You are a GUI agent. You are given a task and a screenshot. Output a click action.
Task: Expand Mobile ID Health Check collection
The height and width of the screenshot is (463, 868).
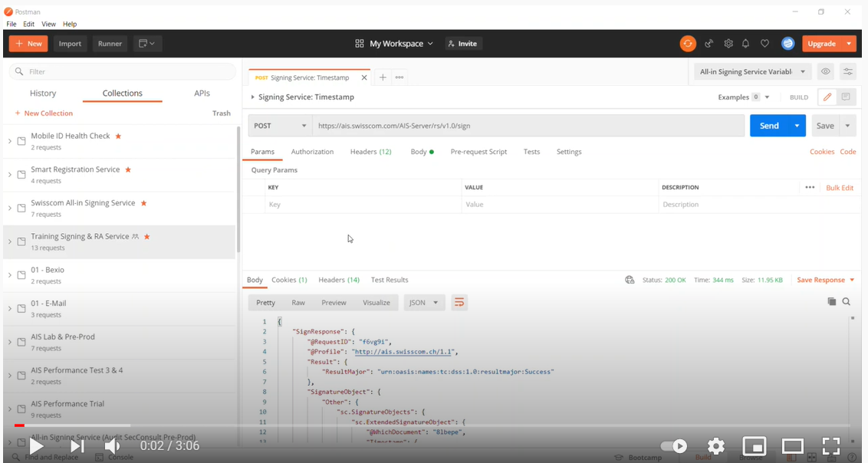click(10, 142)
